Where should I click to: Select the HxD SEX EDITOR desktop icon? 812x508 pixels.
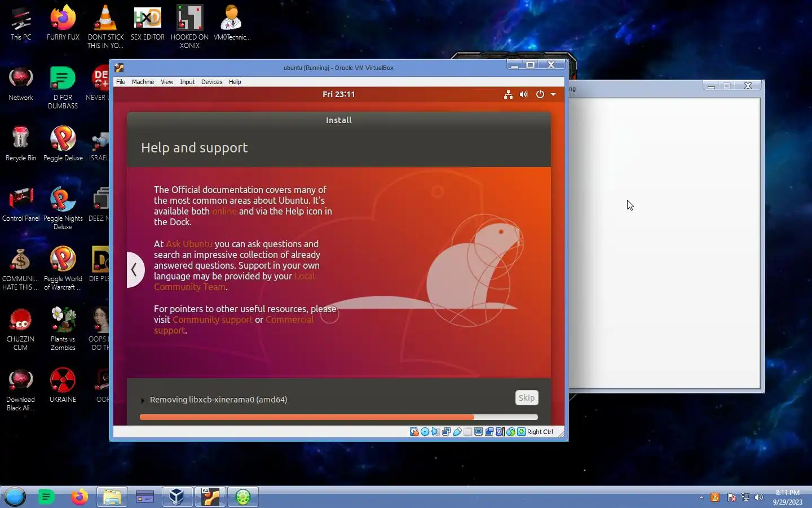pyautogui.click(x=148, y=24)
